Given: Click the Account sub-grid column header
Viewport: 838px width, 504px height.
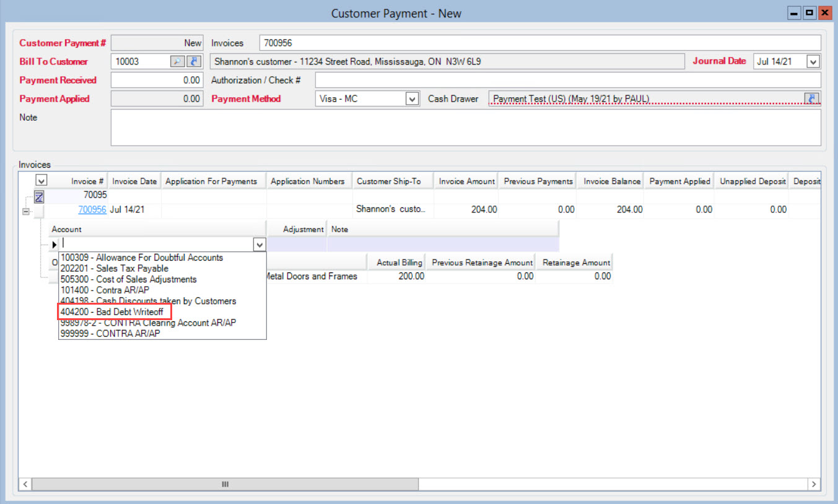Looking at the screenshot, I should coord(157,229).
